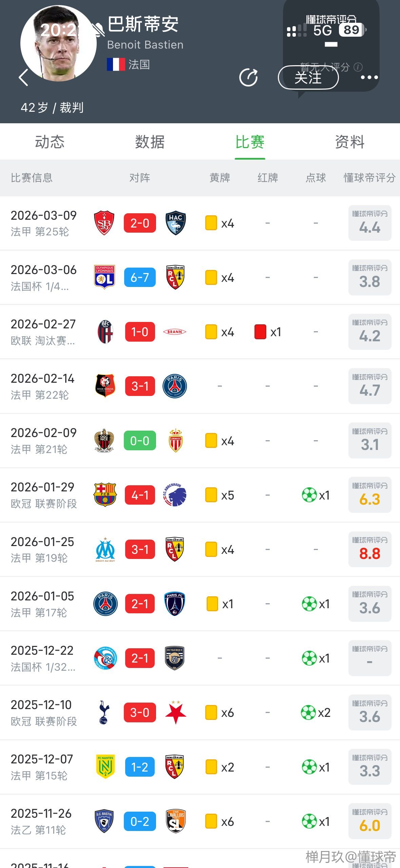Viewport: 400px width, 868px height.
Task: Open the 6-7 Lyon vs Lens score
Action: 140,277
